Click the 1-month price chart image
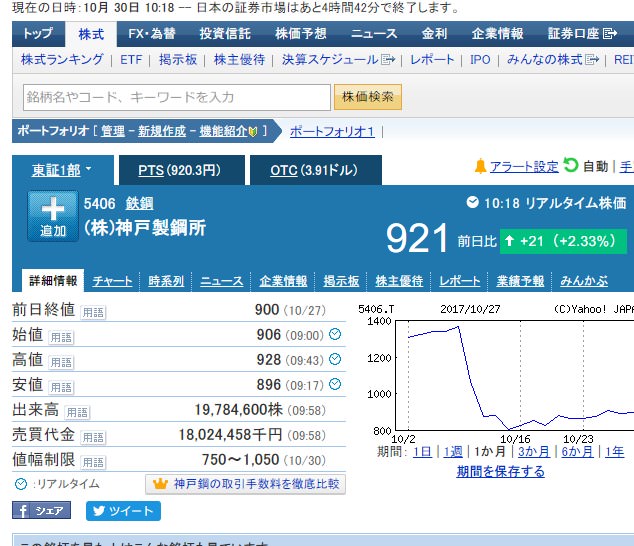Image resolution: width=634 pixels, height=546 pixels. pyautogui.click(x=496, y=374)
